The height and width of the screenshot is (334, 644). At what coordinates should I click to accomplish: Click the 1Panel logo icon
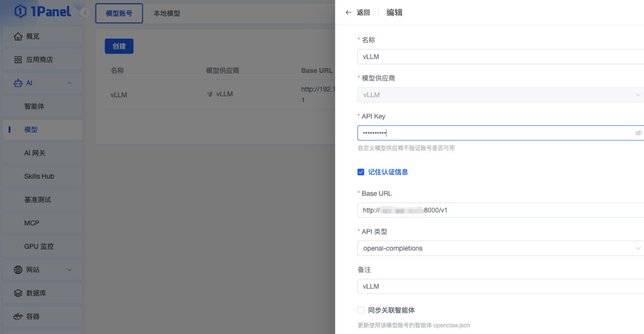pyautogui.click(x=21, y=11)
